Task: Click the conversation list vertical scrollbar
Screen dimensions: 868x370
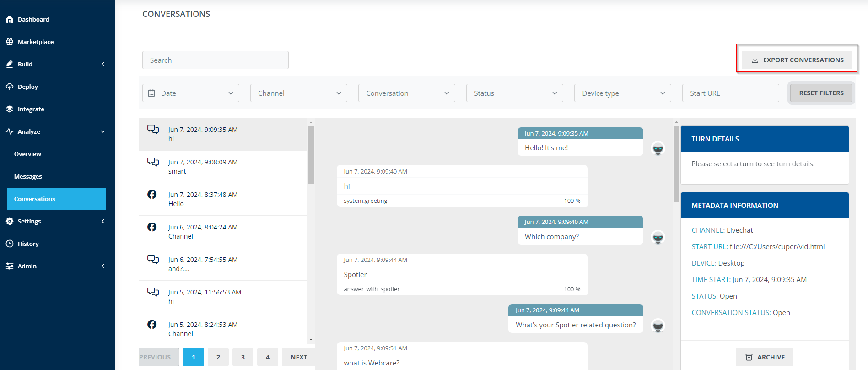Action: coord(311,155)
